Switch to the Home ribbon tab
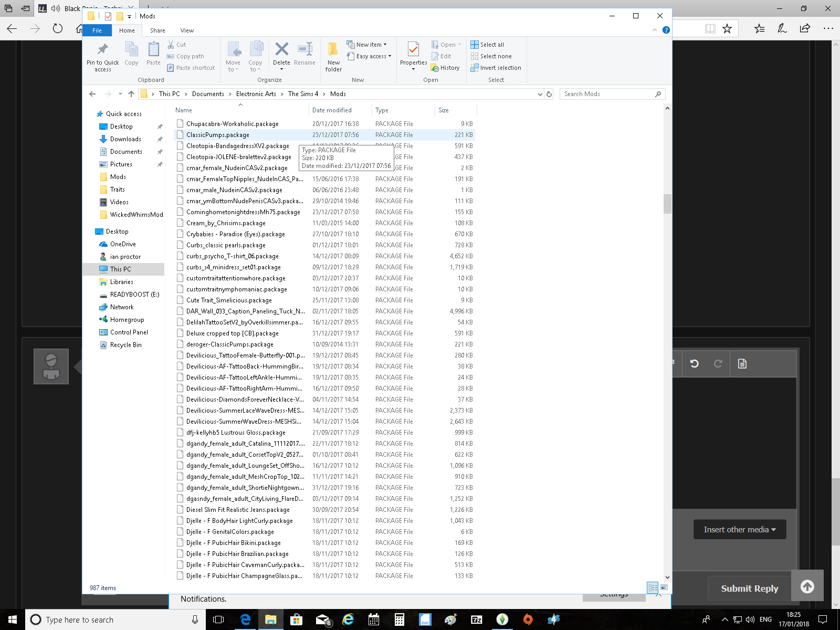Screen dimensions: 840x630 click(x=127, y=30)
